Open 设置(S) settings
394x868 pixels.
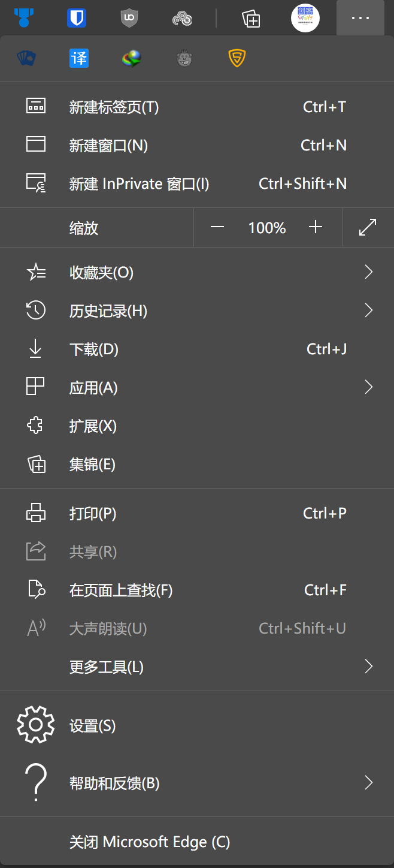coord(92,726)
